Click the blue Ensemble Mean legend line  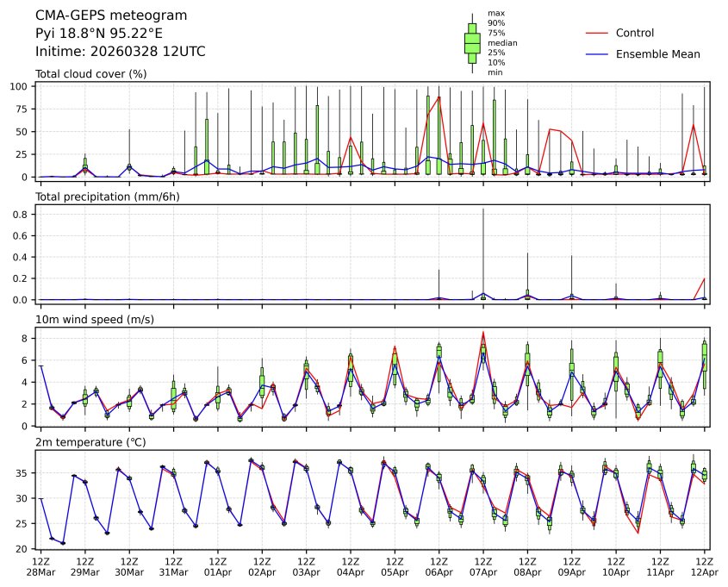coord(596,53)
